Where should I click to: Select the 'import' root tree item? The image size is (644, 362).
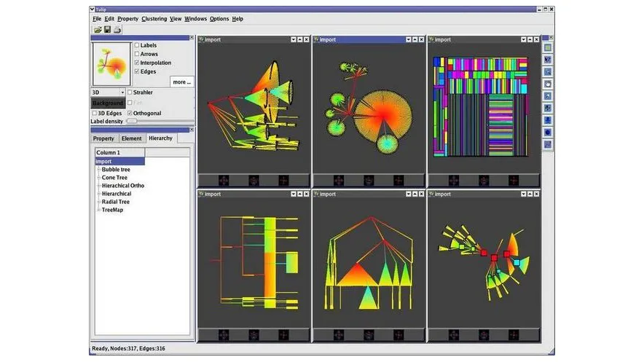[119, 161]
